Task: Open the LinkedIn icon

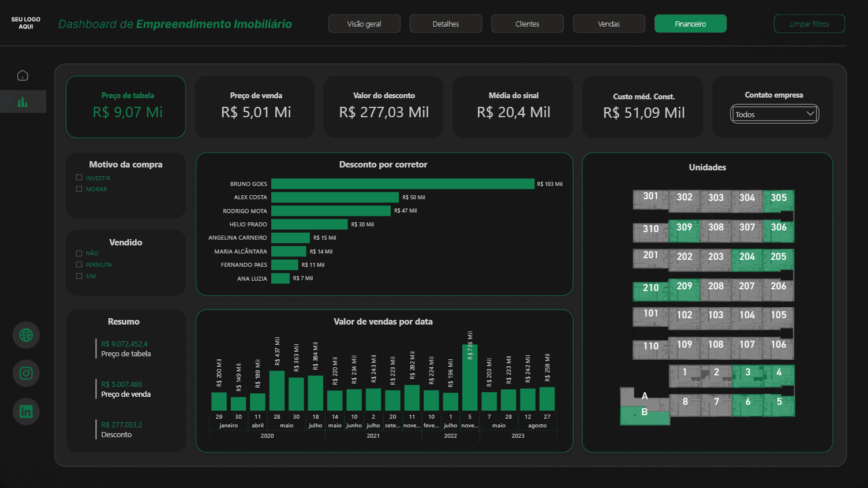Action: pos(26,411)
